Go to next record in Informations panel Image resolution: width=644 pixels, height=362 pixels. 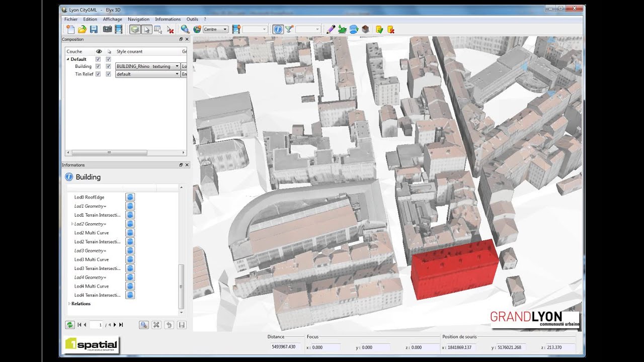point(115,325)
